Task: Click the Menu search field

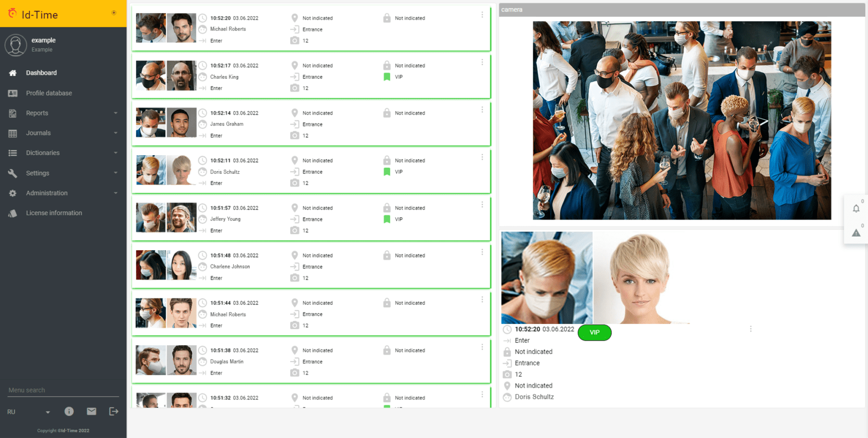Action: (63, 390)
